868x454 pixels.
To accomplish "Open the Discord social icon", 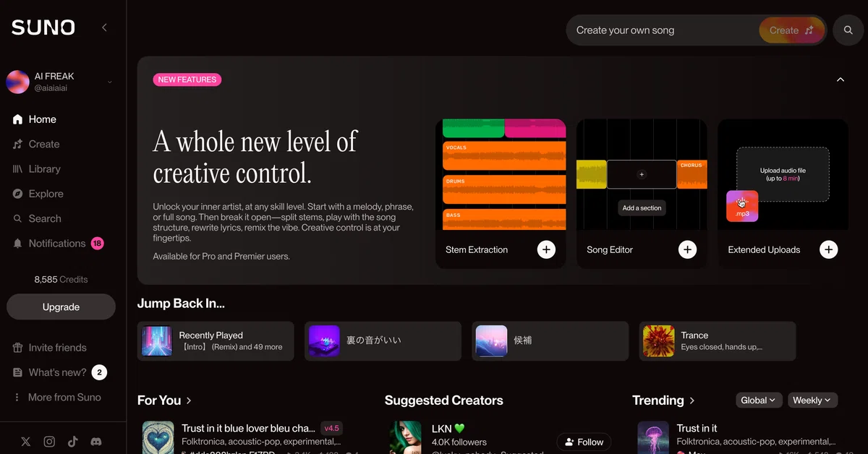I will [95, 442].
